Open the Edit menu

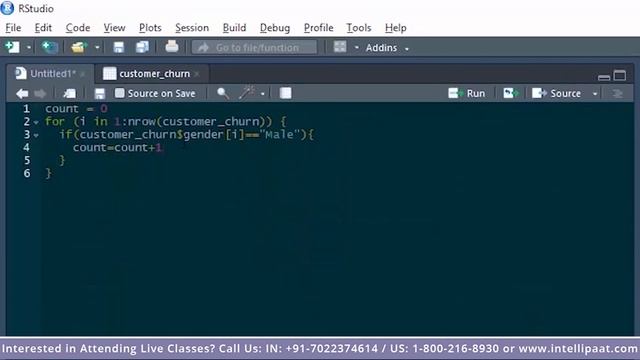tap(43, 28)
